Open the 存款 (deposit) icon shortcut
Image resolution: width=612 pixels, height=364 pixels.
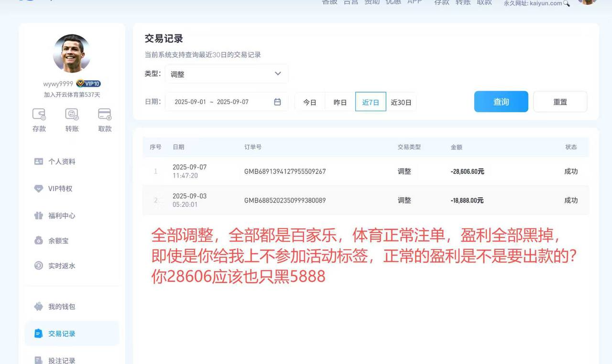[x=38, y=120]
